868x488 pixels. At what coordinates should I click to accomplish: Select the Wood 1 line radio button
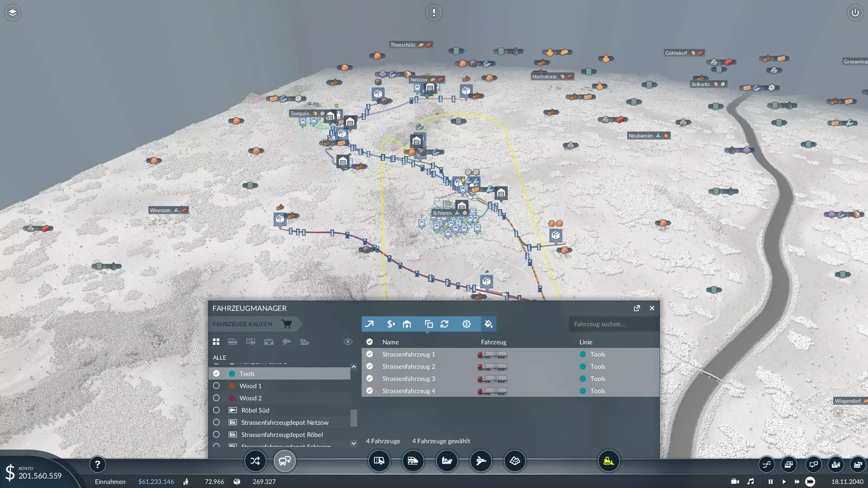pos(217,386)
